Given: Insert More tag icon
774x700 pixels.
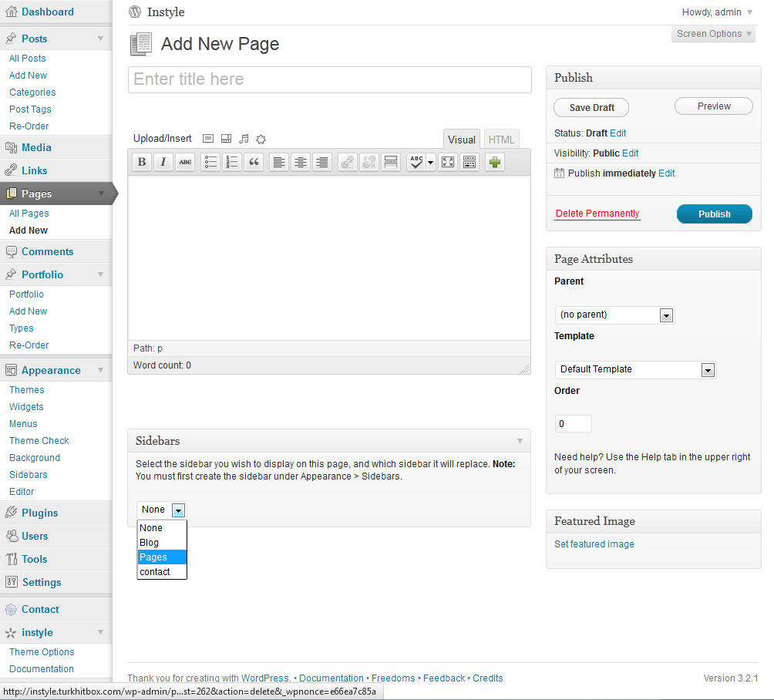Looking at the screenshot, I should (391, 162).
